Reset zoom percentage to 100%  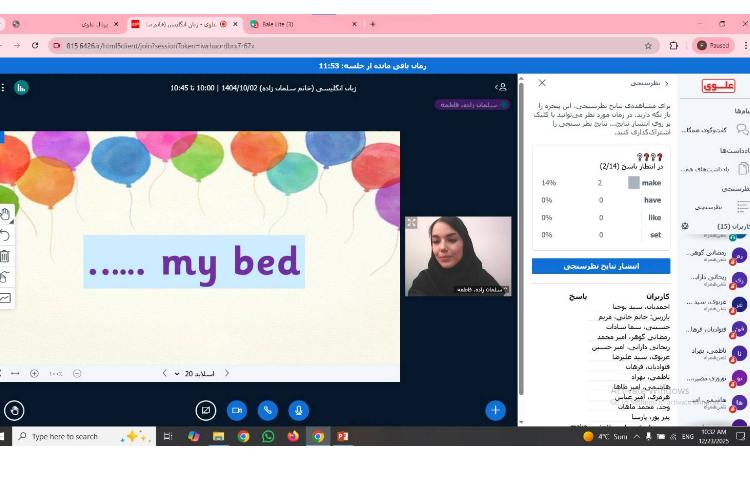[56, 373]
